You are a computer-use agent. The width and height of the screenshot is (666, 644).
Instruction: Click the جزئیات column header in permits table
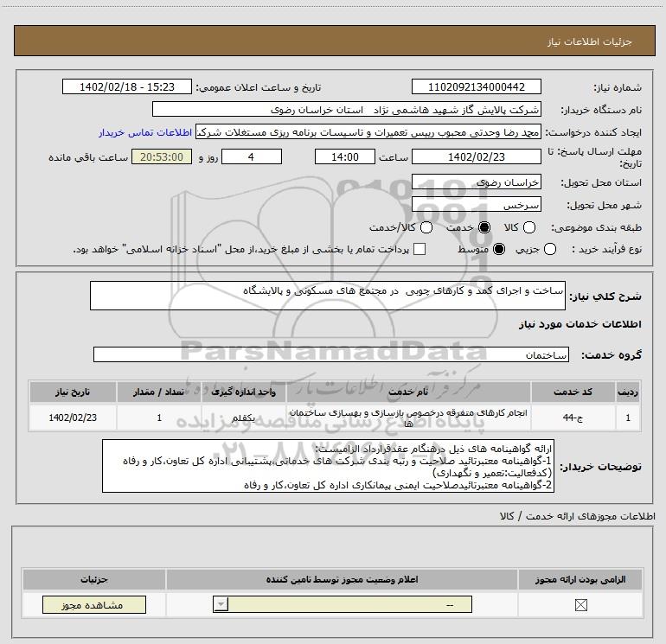(94, 579)
